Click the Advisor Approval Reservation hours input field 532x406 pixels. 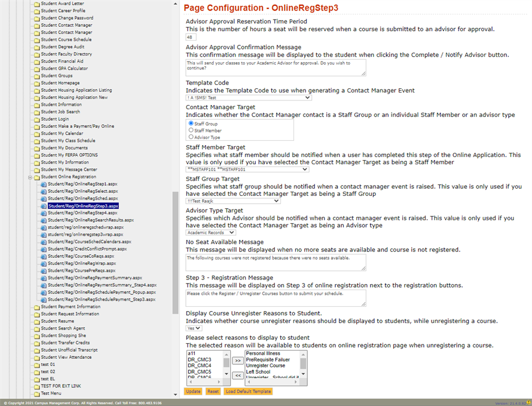(x=189, y=36)
